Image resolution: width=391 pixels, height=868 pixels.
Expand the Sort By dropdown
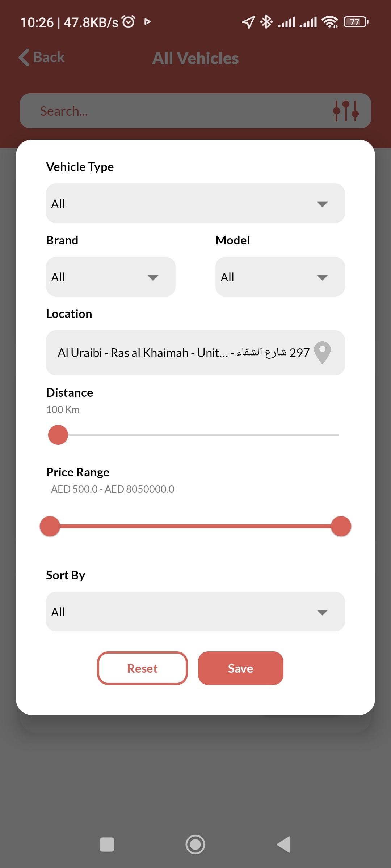pos(195,612)
